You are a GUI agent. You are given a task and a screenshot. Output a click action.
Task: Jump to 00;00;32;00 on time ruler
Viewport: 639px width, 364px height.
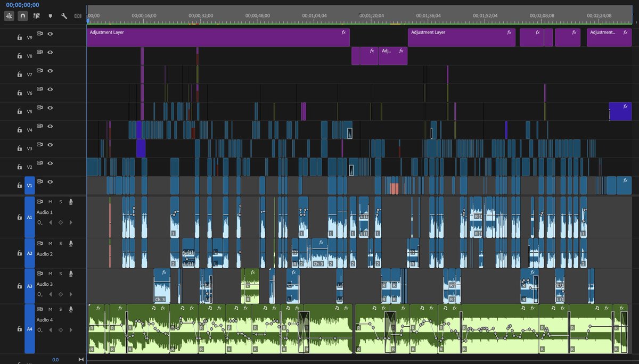(201, 15)
